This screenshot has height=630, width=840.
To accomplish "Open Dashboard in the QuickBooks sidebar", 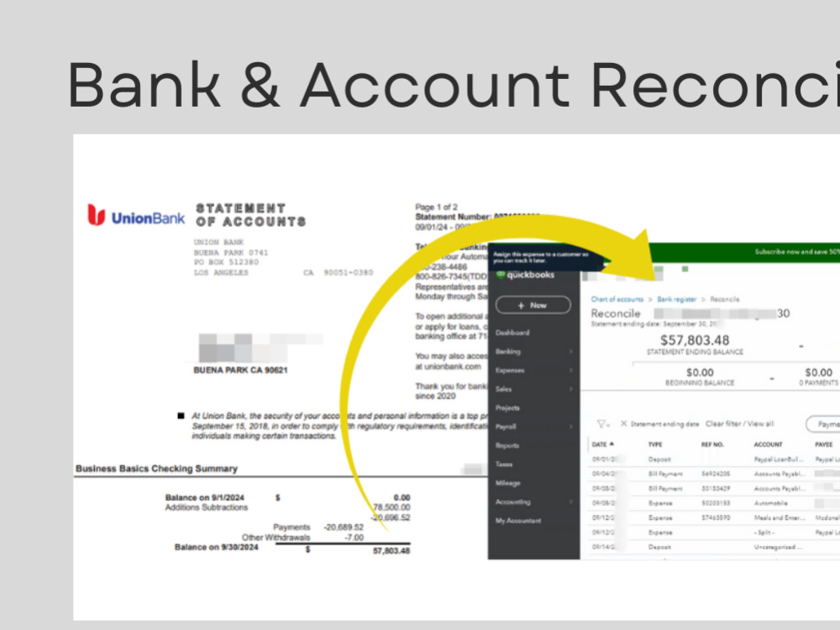I will pos(512,333).
